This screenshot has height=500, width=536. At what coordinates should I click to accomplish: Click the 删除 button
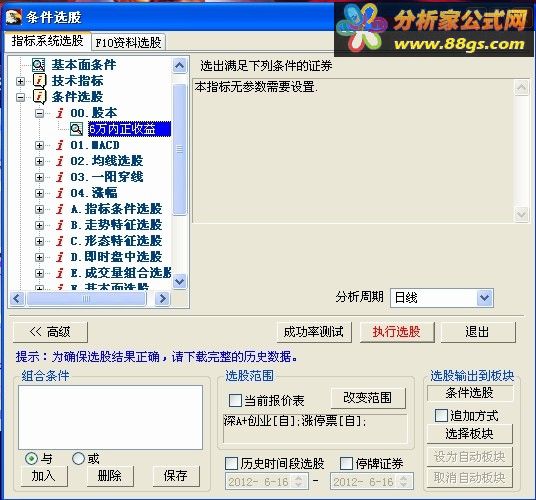click(x=110, y=476)
